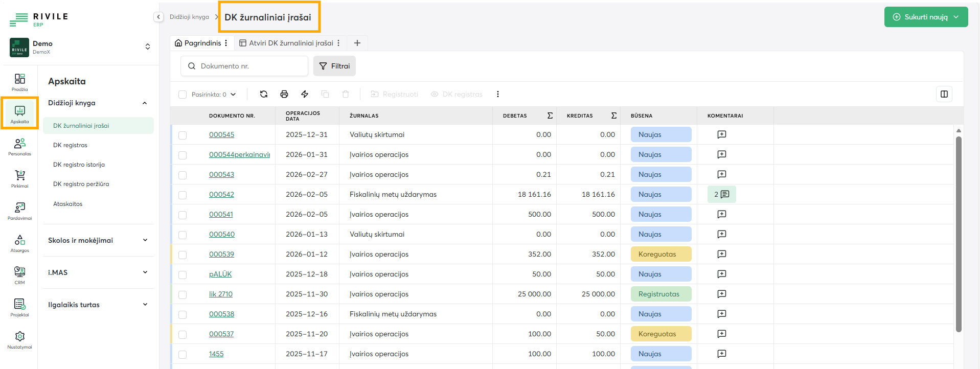980x369 pixels.
Task: Click the print icon in the toolbar
Action: click(284, 94)
